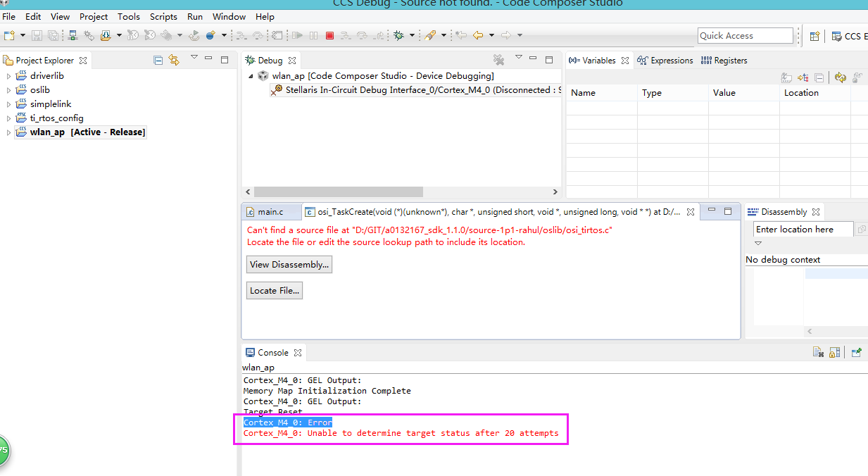Viewport: 868px width, 476px height.
Task: Click the green Debug bug icon
Action: pos(398,35)
